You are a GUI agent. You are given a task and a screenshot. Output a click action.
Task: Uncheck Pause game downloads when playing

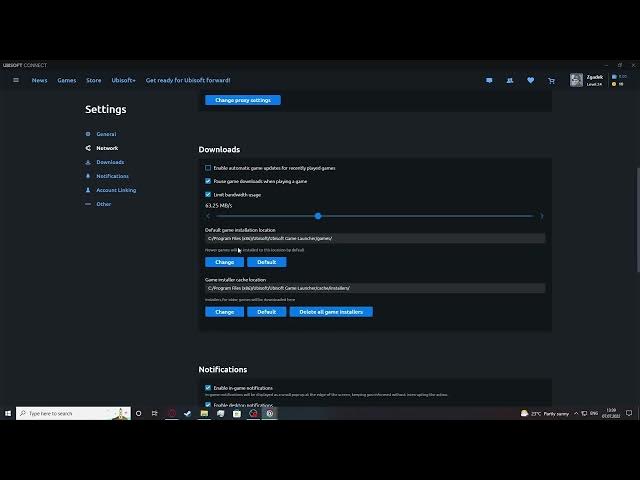[x=208, y=181]
